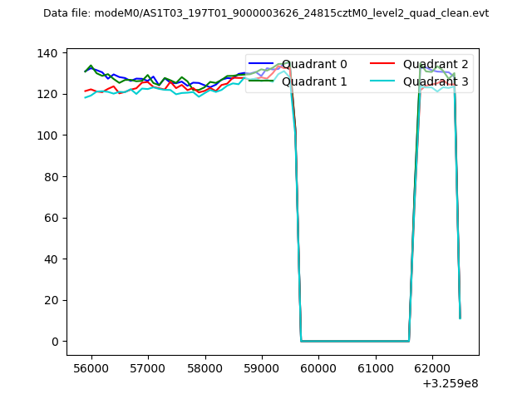532x399 pixels.
Task: Click the Quadrant 3 legend label
Action: coord(436,81)
